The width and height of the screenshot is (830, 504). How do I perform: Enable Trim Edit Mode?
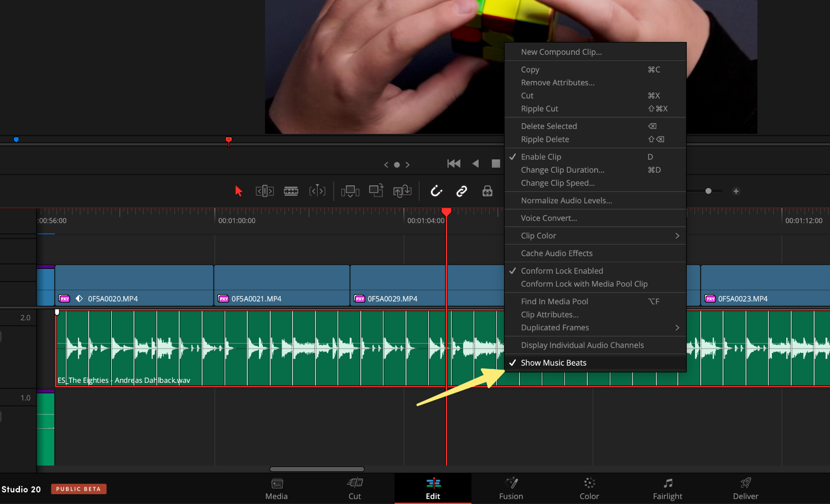264,191
